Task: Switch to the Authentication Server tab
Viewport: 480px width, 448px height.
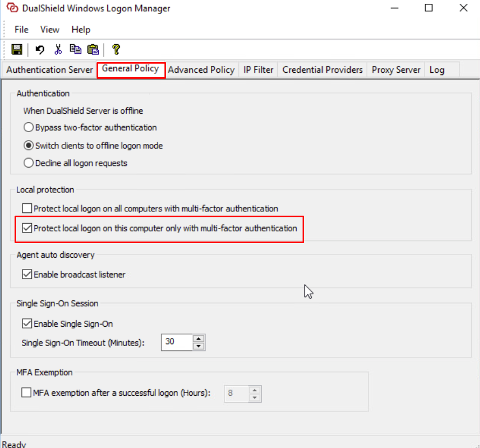Action: (x=50, y=70)
